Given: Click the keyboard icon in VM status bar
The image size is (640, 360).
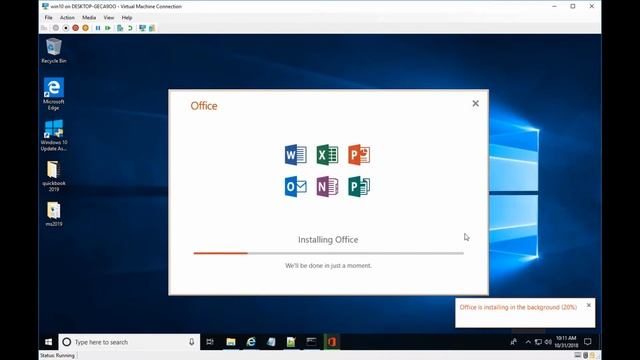Looking at the screenshot, I should point(578,356).
